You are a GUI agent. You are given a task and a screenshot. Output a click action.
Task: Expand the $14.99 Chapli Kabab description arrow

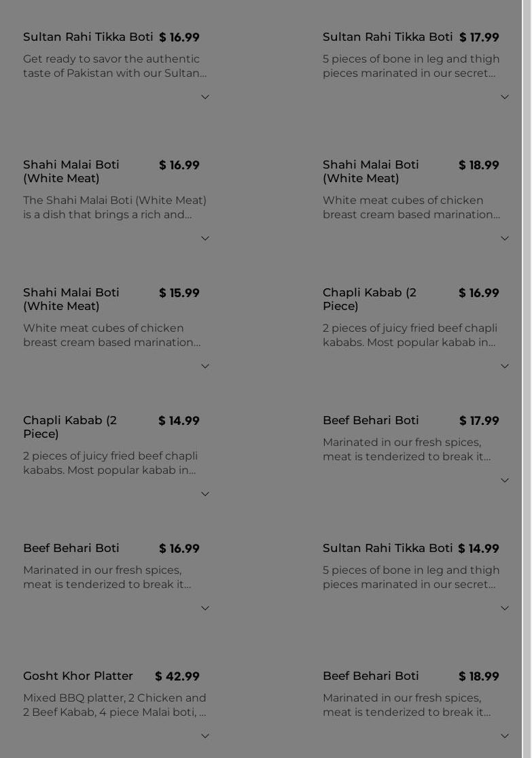205,494
